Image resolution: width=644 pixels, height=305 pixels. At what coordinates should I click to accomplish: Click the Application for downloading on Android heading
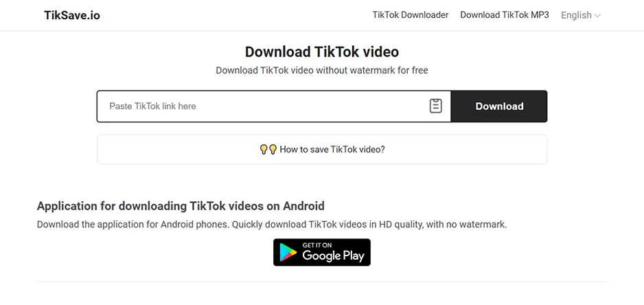point(181,205)
